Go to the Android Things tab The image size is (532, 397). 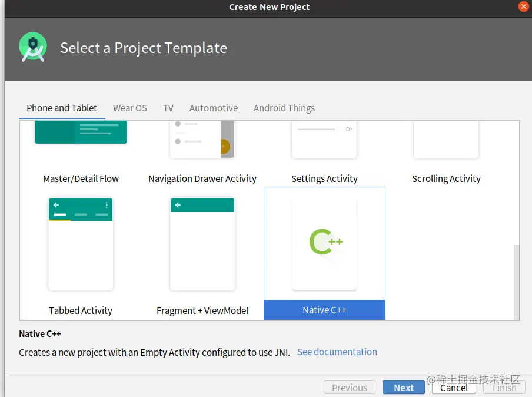pyautogui.click(x=284, y=108)
